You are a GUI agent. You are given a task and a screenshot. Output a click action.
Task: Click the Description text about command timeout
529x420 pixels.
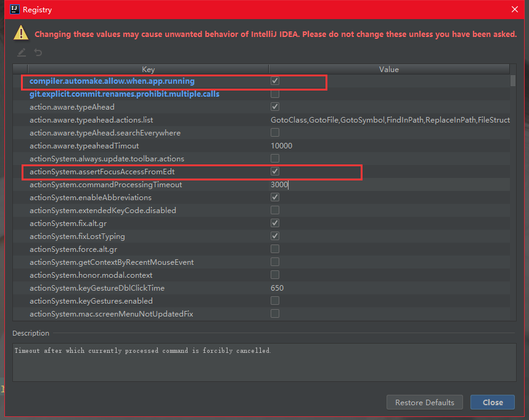(142, 350)
